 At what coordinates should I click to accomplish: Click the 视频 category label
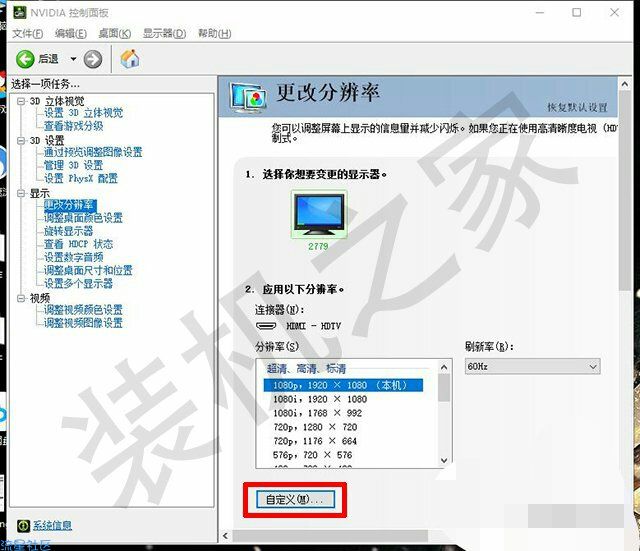coord(40,298)
